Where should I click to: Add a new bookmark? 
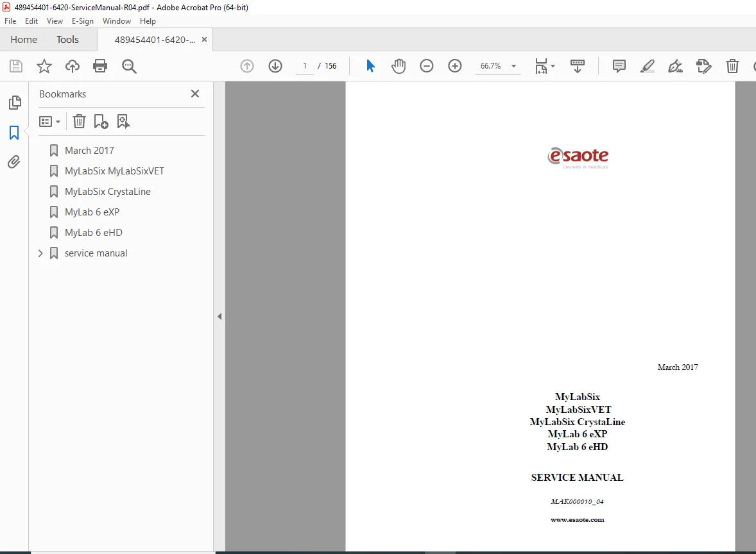(101, 121)
